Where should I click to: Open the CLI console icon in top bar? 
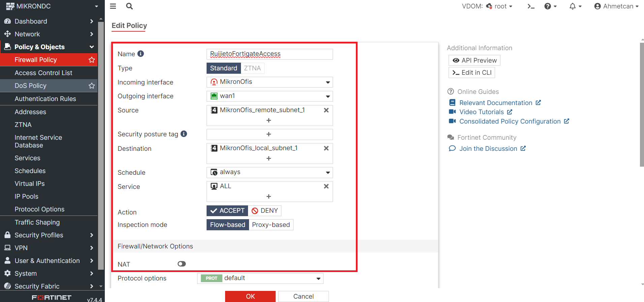pos(531,6)
